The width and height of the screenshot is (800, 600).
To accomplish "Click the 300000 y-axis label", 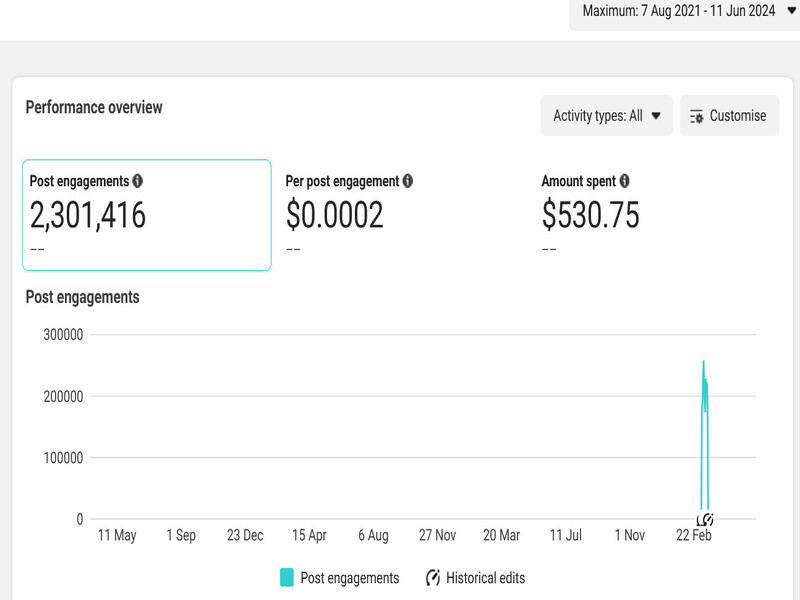I will (63, 334).
